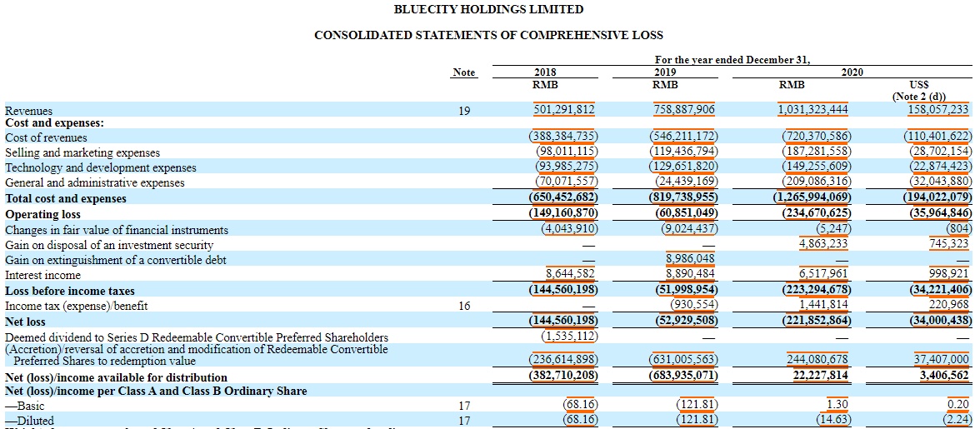Screen dimensions: 980x429
Task: Select US$ Operating loss (35,964,846)
Action: pyautogui.click(x=941, y=213)
